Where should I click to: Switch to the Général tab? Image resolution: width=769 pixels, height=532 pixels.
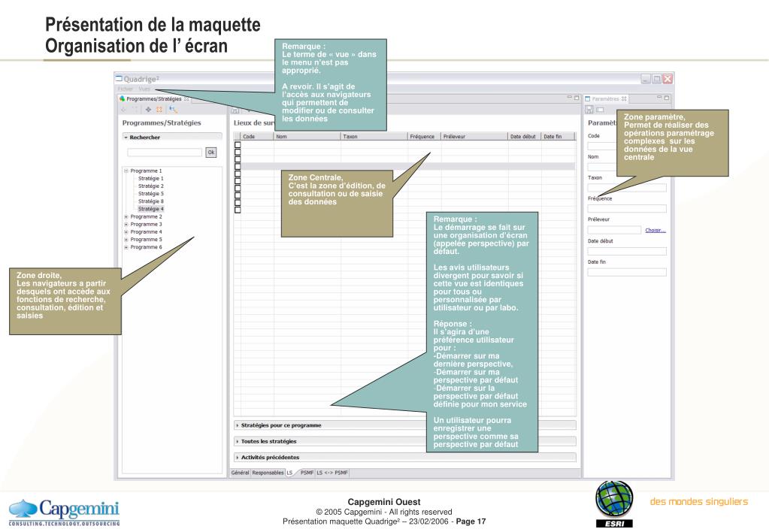[240, 473]
